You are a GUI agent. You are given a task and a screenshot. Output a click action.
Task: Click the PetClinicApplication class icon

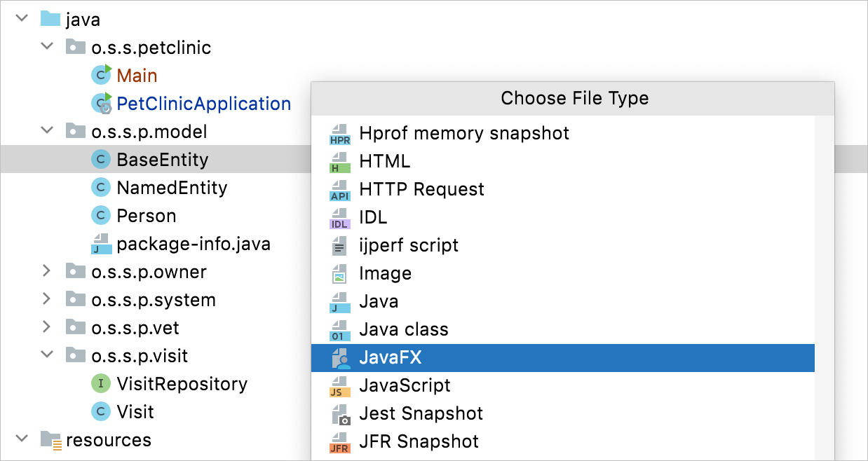point(102,104)
